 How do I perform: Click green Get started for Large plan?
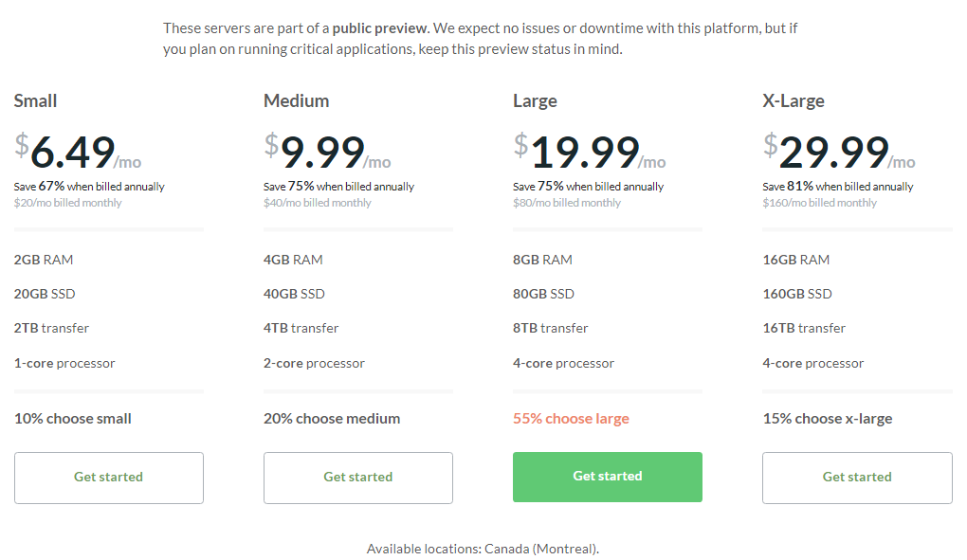[608, 477]
